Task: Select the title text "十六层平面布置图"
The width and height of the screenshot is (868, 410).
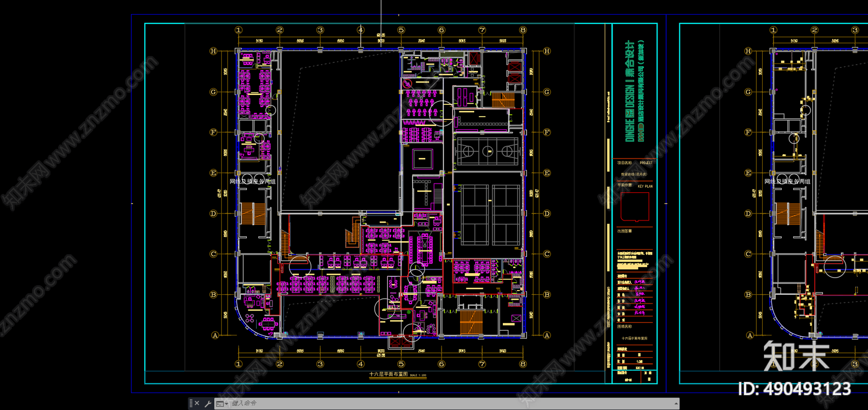Action: click(x=388, y=374)
